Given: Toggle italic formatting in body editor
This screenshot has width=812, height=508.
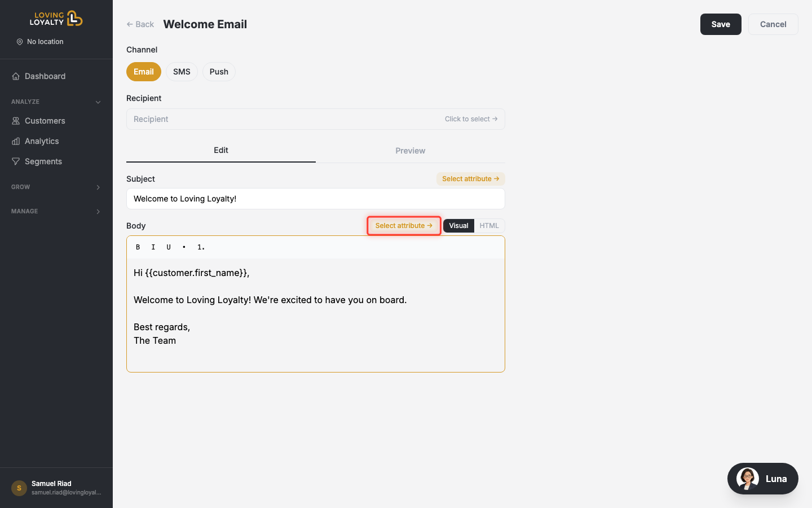Looking at the screenshot, I should [x=153, y=247].
